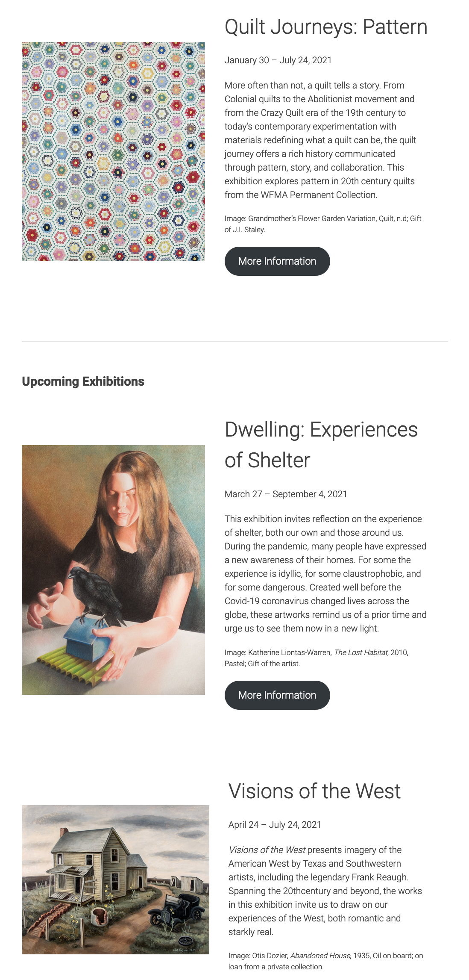Screen dimensions: 469x980
Task: Click the January 30 – July 24, 2021 date
Action: pyautogui.click(x=278, y=60)
